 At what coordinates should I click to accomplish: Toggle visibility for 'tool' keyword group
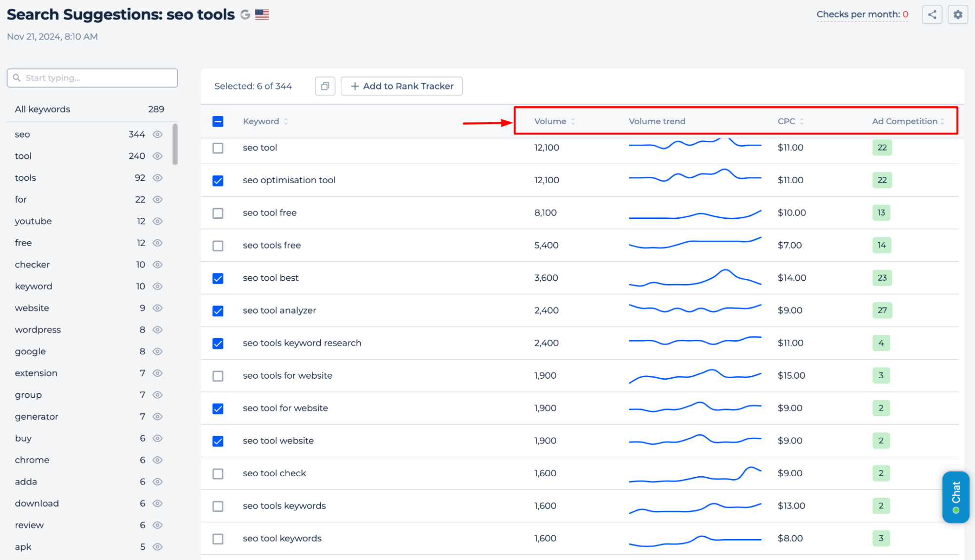coord(158,155)
